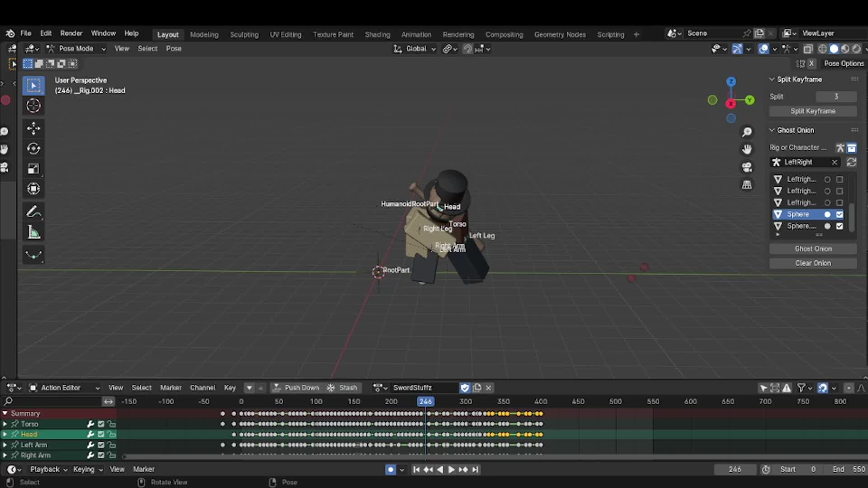The image size is (868, 488).
Task: Open the 3D cursor tool
Action: [x=33, y=105]
